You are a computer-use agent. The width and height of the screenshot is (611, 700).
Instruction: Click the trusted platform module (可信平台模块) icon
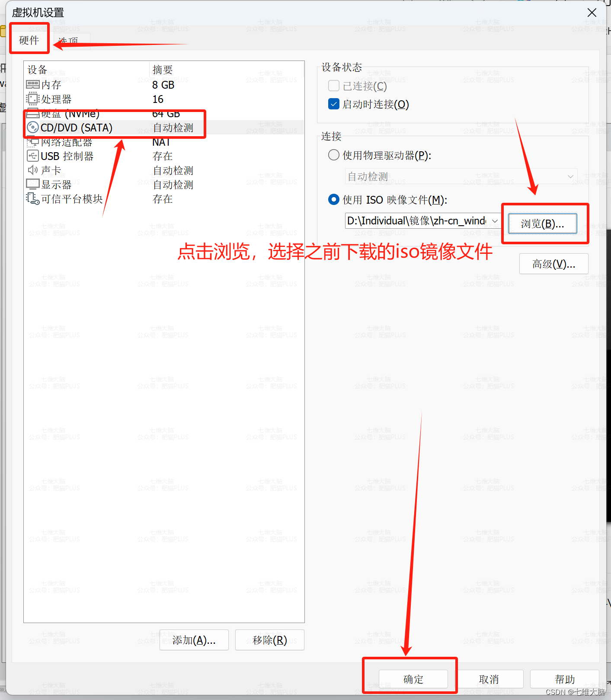(33, 199)
